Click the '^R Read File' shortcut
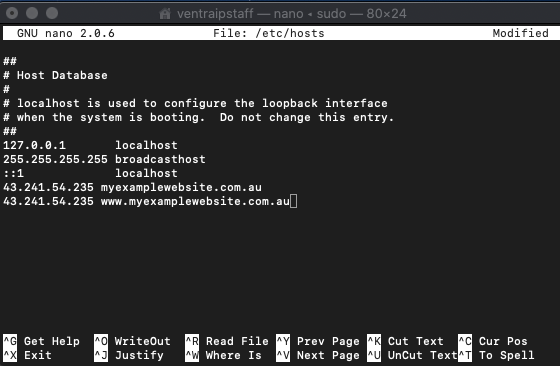Screen dimensions: 560x366 [x=227, y=341]
